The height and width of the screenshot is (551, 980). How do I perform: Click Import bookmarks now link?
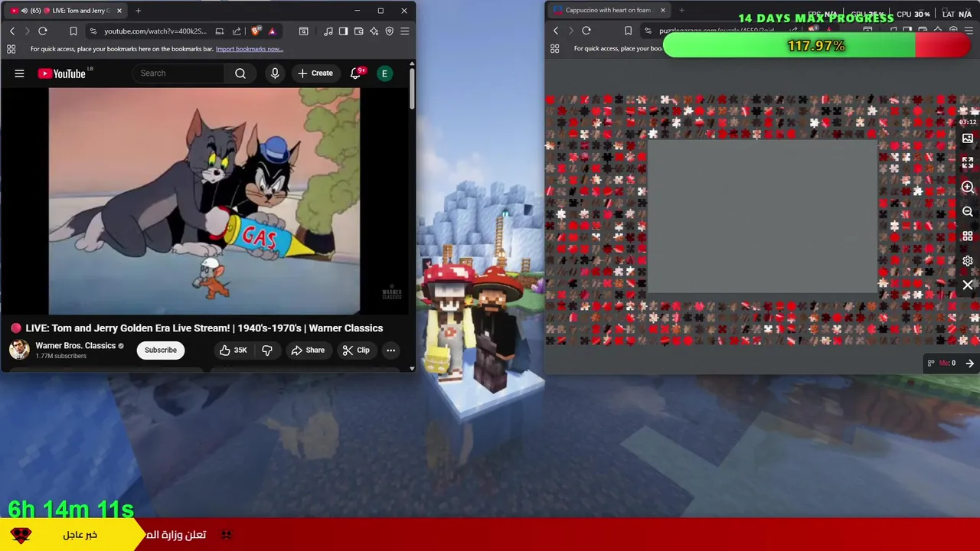click(249, 49)
